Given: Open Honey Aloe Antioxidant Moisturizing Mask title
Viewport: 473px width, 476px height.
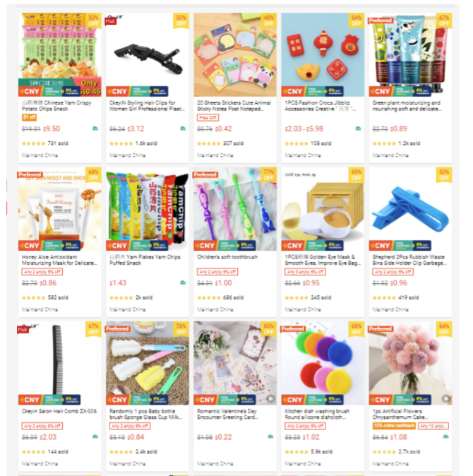Looking at the screenshot, I should (59, 260).
